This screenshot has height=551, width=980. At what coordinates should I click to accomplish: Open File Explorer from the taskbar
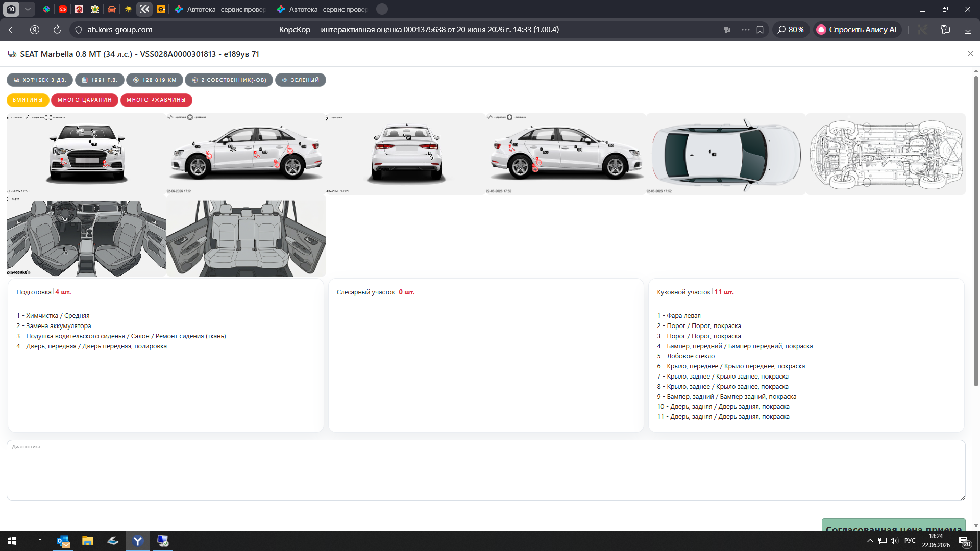[x=88, y=541]
